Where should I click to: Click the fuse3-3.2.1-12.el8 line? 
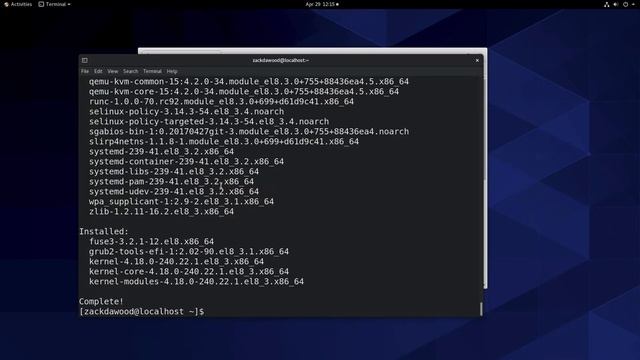tap(151, 241)
